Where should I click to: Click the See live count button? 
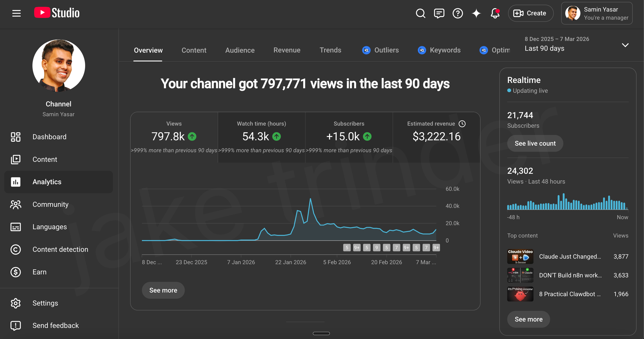[x=535, y=143]
